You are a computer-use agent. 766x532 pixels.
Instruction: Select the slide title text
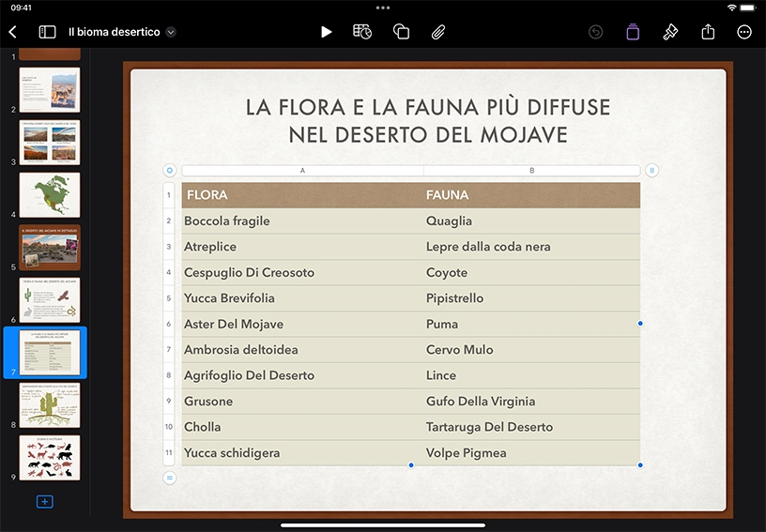(428, 121)
